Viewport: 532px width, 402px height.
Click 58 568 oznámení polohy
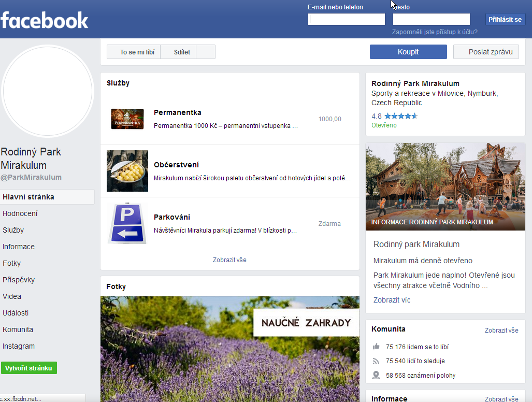[421, 376]
